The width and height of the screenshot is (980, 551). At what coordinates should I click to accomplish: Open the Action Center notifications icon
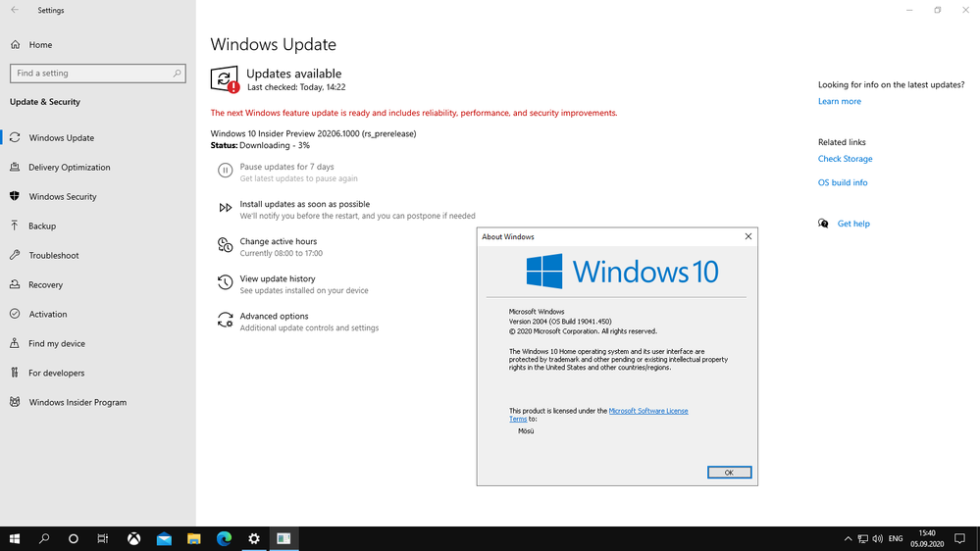(960, 538)
